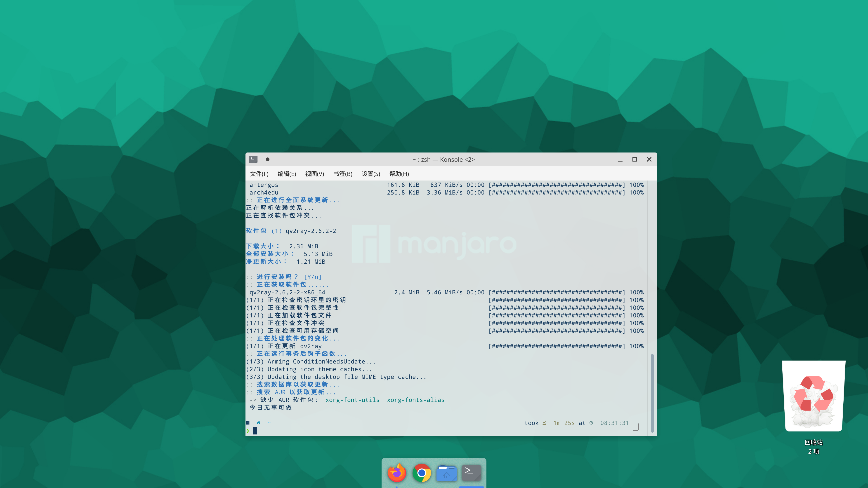Open Firefox from the dock
Viewport: 868px width, 488px height.
coord(397,473)
